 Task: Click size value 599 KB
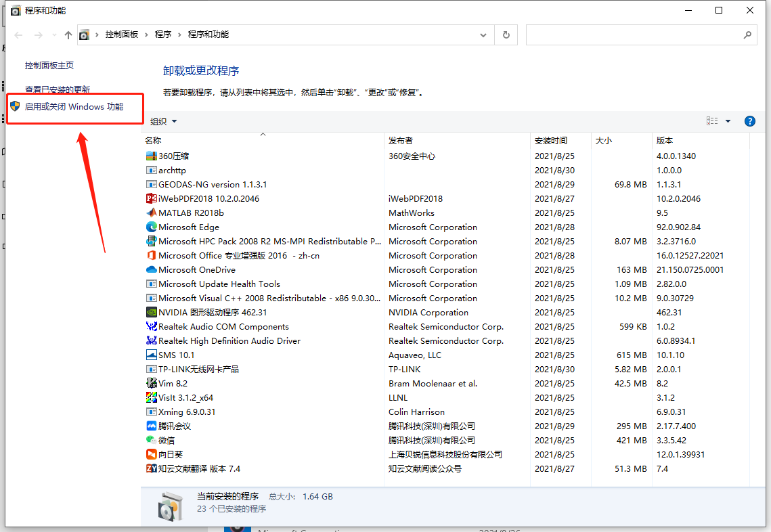coord(634,326)
